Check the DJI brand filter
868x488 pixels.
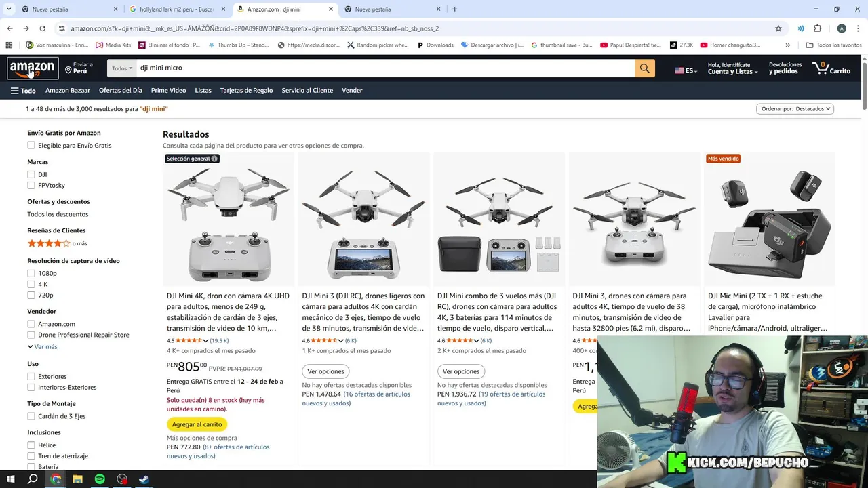(31, 175)
